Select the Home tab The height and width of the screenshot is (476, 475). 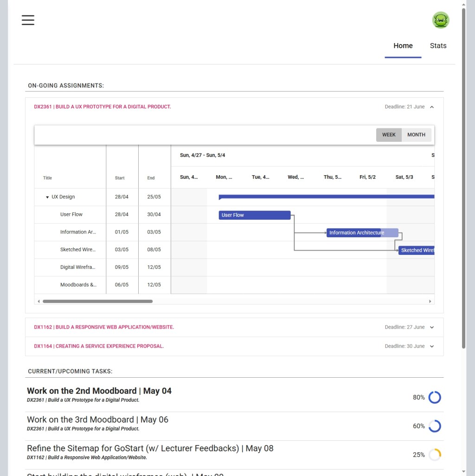[403, 46]
